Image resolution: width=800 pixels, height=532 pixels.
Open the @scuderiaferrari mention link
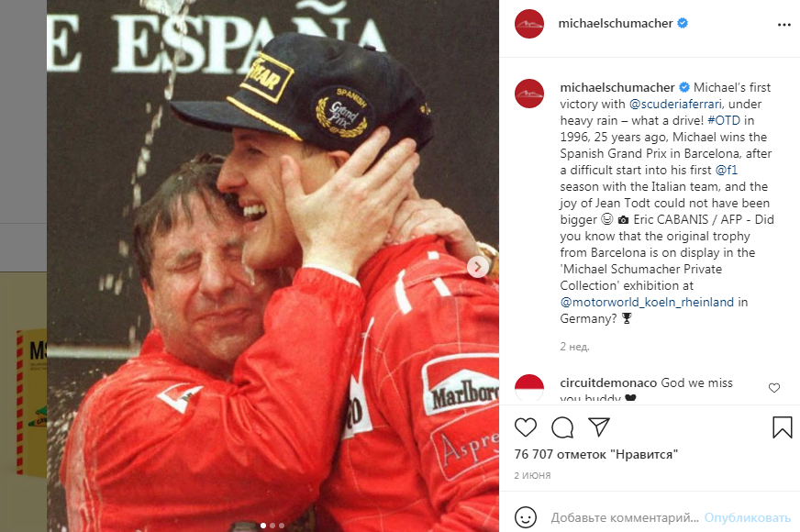coord(675,104)
